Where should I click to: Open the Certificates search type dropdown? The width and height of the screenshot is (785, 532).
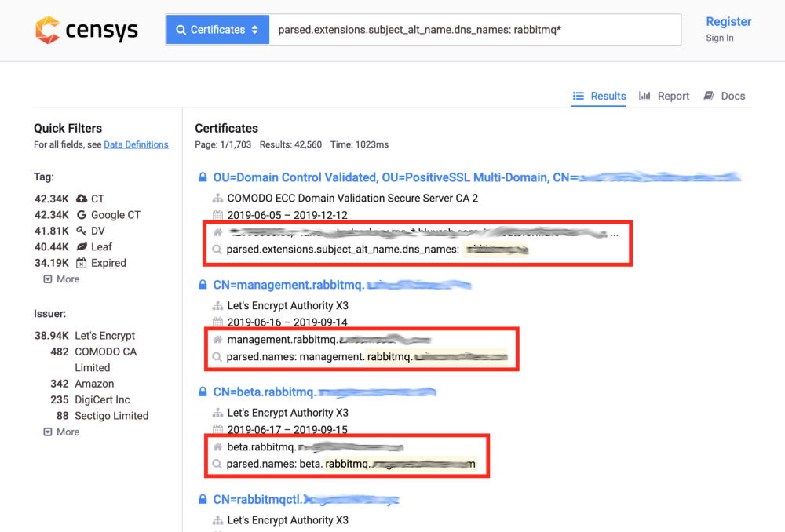click(217, 30)
